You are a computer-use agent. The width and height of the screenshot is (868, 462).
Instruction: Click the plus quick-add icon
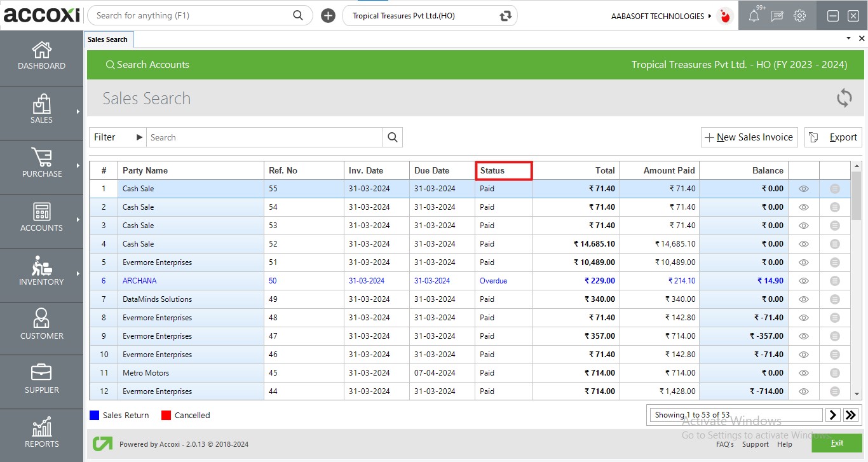pyautogui.click(x=328, y=16)
